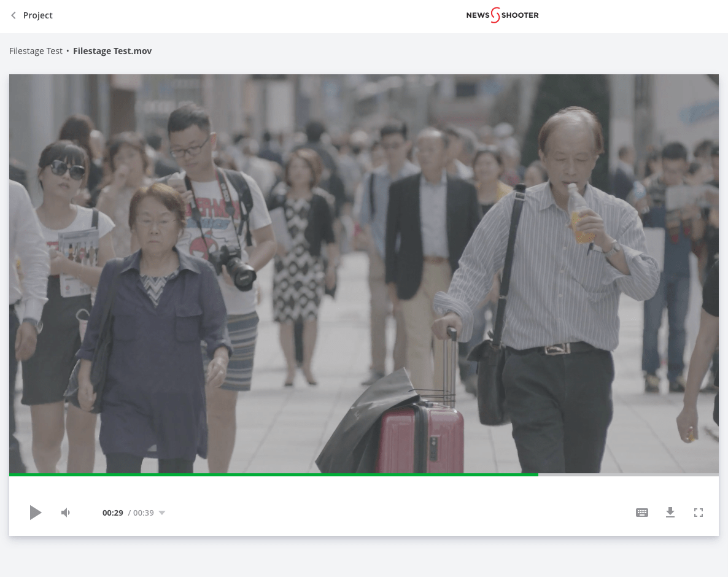Click the 00:39 total duration label
This screenshot has height=577, width=728.
143,513
